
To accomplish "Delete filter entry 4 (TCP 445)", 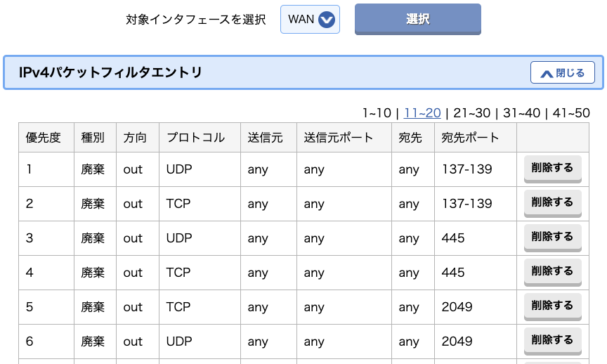I will pyautogui.click(x=552, y=271).
